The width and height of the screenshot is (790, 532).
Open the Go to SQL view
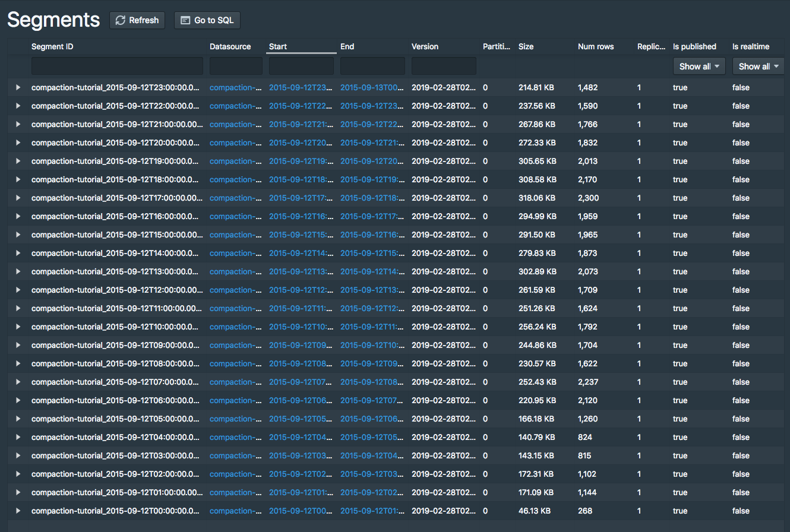pyautogui.click(x=207, y=20)
